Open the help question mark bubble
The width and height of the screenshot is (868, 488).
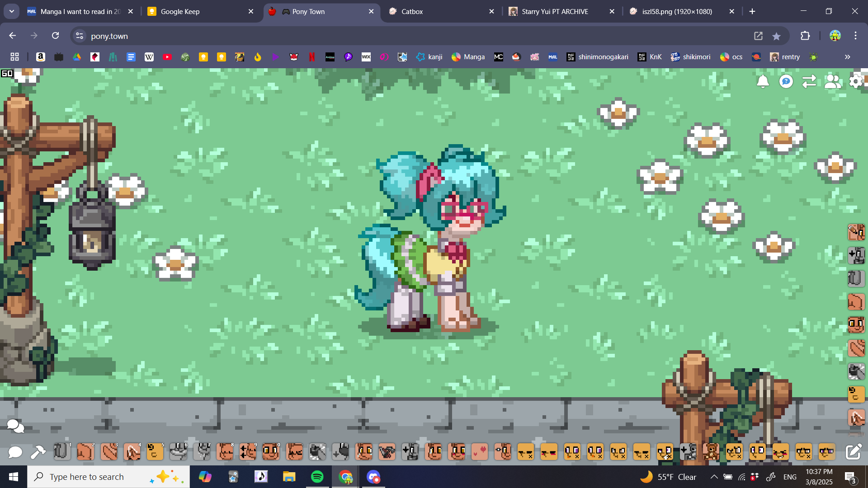[786, 81]
